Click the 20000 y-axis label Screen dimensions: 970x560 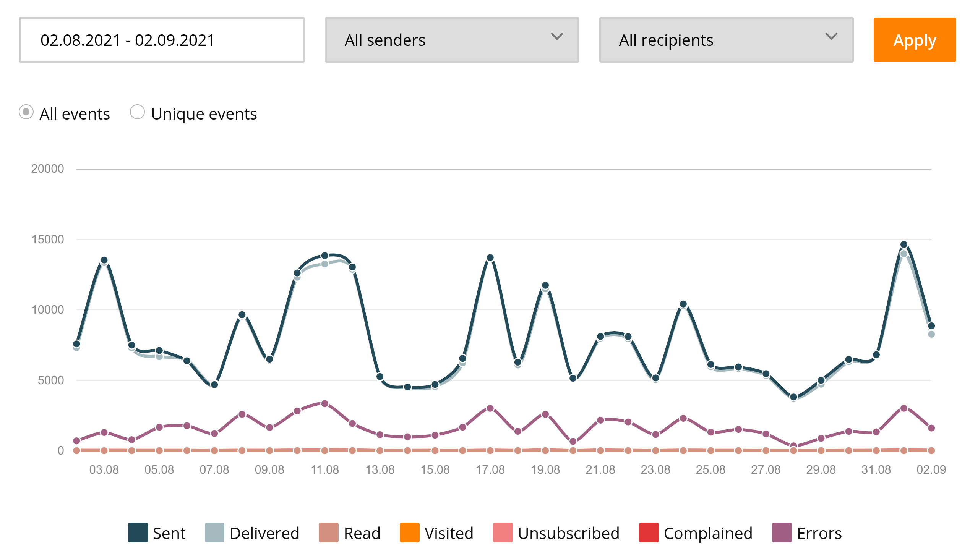click(47, 168)
